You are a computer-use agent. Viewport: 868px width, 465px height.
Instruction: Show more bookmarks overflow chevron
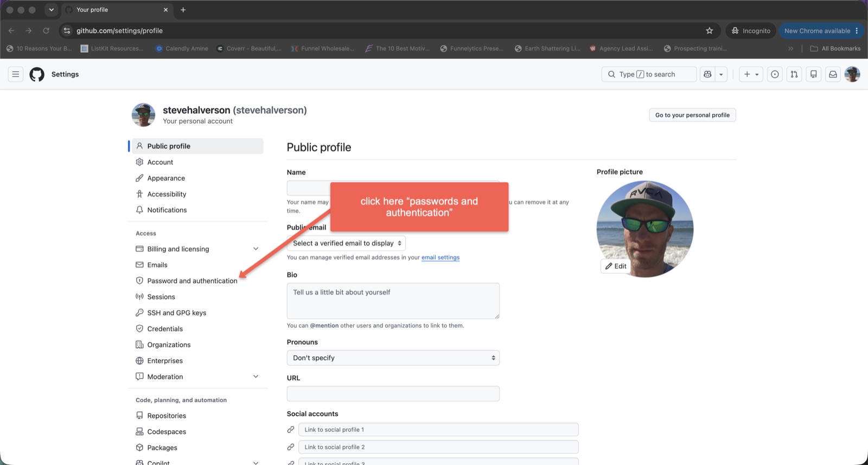790,48
